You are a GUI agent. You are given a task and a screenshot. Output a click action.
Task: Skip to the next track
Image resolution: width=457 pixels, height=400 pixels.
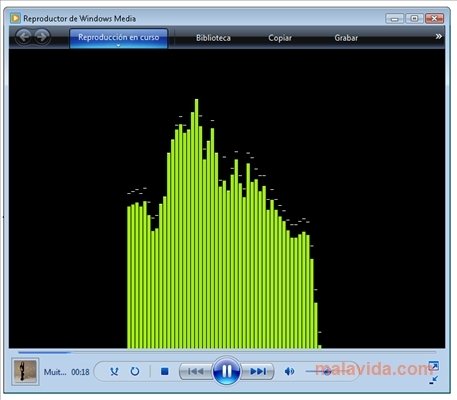point(257,371)
